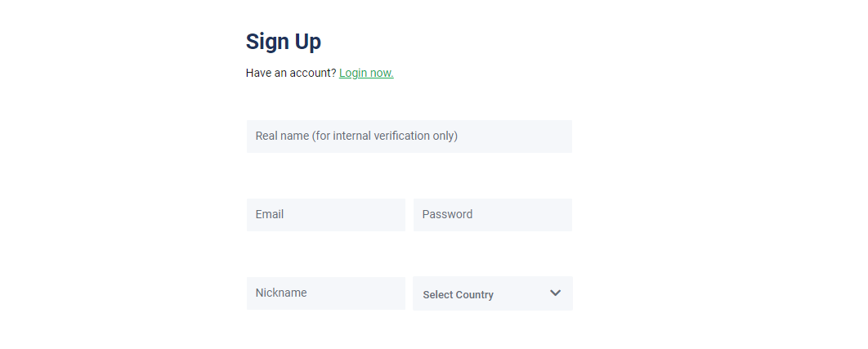
Task: Click the Password placeholder text
Action: point(447,214)
